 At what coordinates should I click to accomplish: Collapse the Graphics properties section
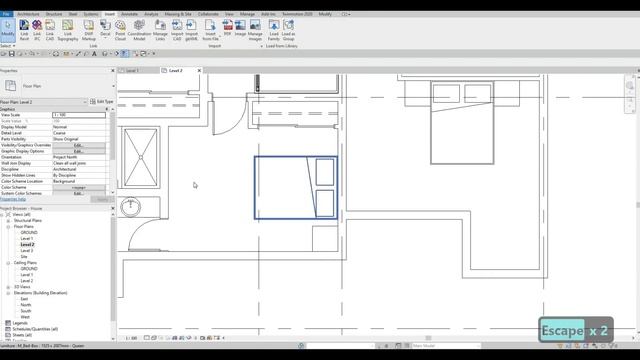click(107, 109)
